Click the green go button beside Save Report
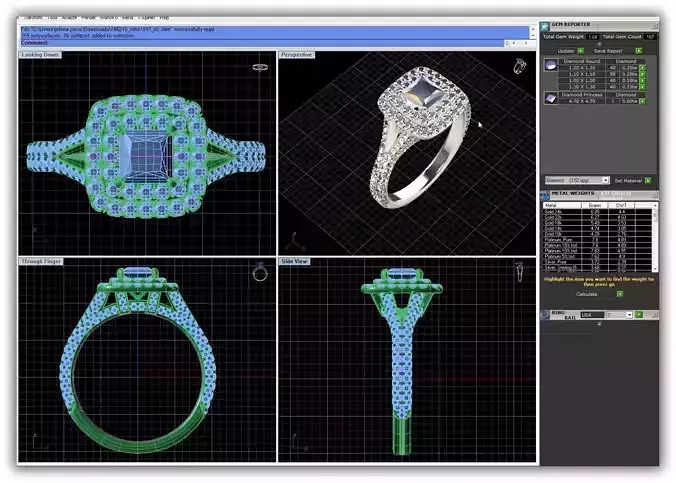Viewport: 676px width, 483px height. pyautogui.click(x=638, y=51)
